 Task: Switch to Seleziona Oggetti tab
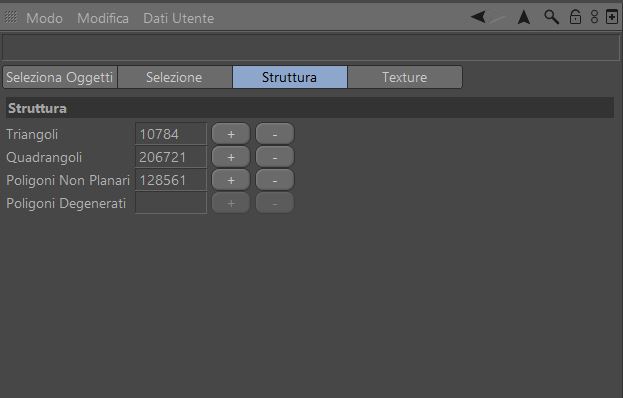pyautogui.click(x=60, y=77)
